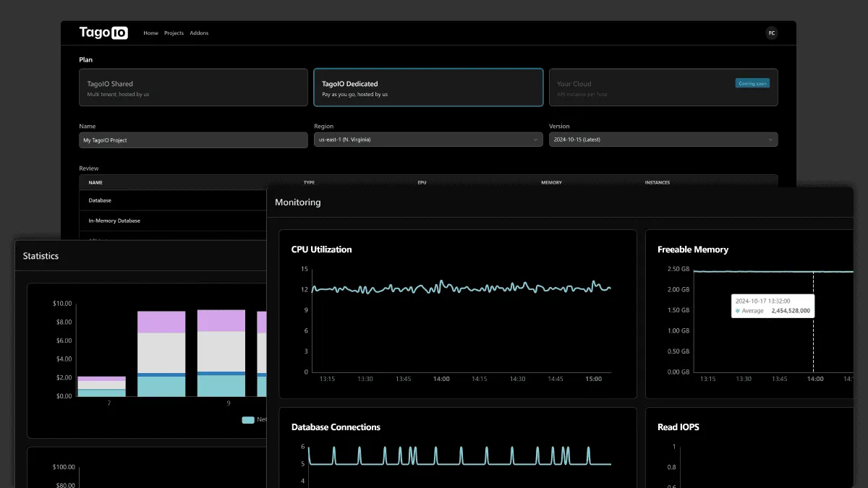Expand the Region dropdown

(428, 140)
